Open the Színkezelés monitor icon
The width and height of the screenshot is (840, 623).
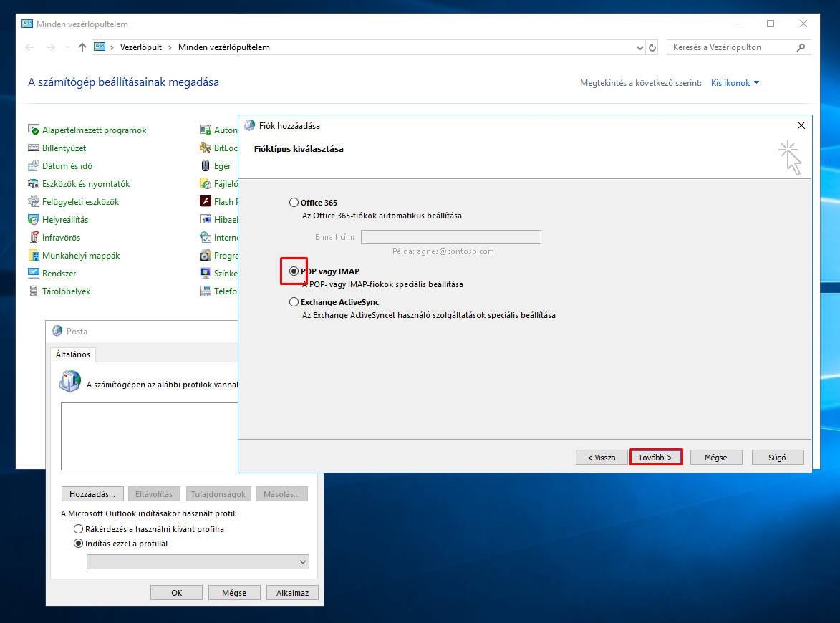tap(206, 274)
